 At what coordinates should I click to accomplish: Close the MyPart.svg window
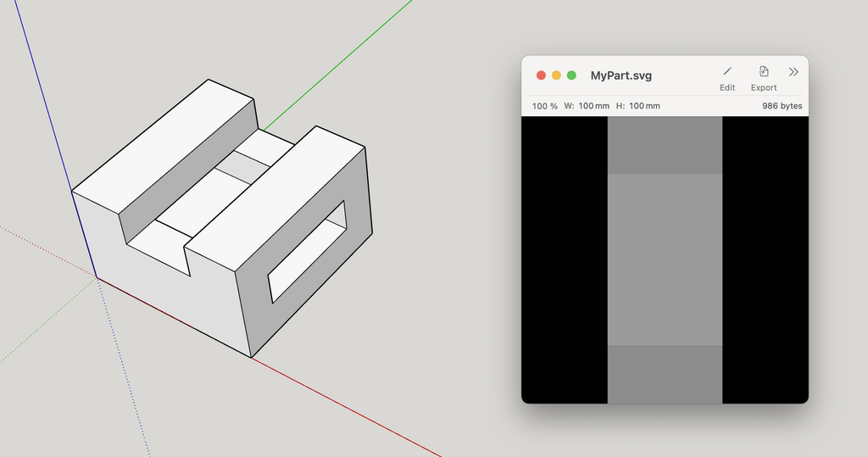(x=541, y=75)
